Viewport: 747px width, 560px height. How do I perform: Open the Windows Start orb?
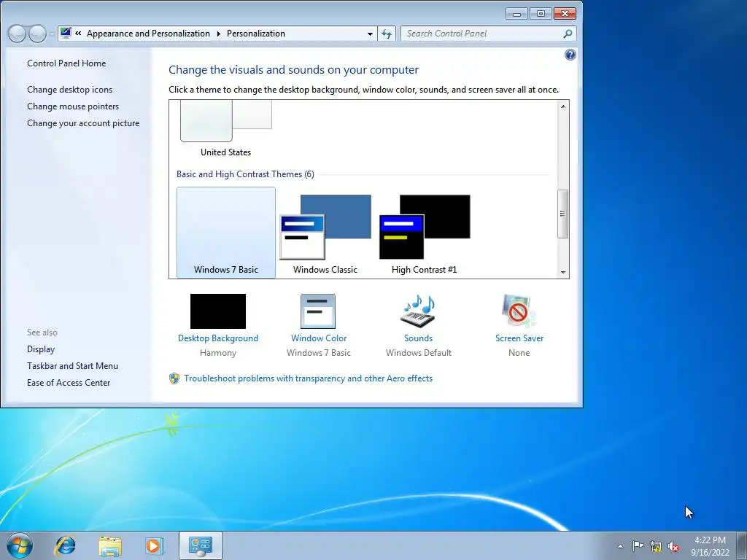20,545
